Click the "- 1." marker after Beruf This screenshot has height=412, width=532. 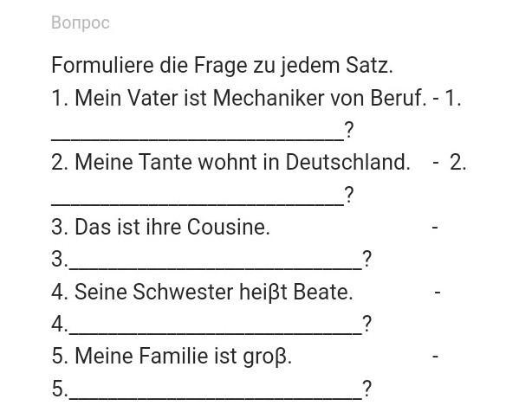point(447,99)
